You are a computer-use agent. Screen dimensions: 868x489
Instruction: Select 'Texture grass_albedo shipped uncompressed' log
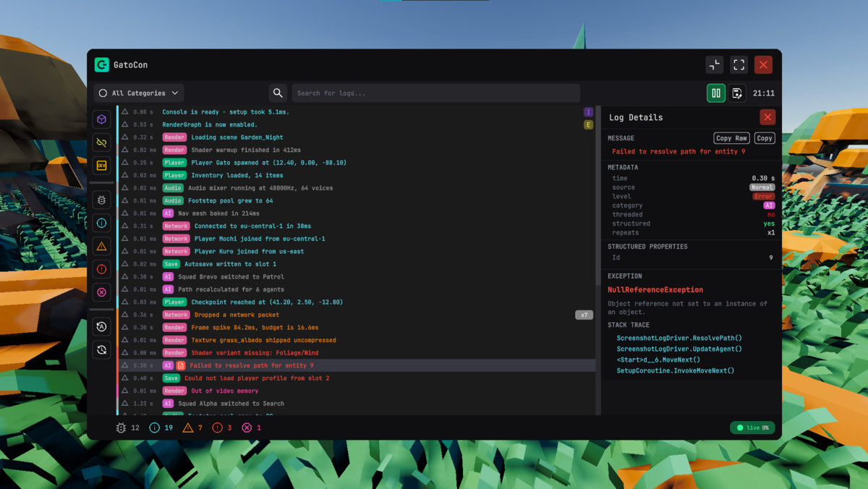pos(358,340)
